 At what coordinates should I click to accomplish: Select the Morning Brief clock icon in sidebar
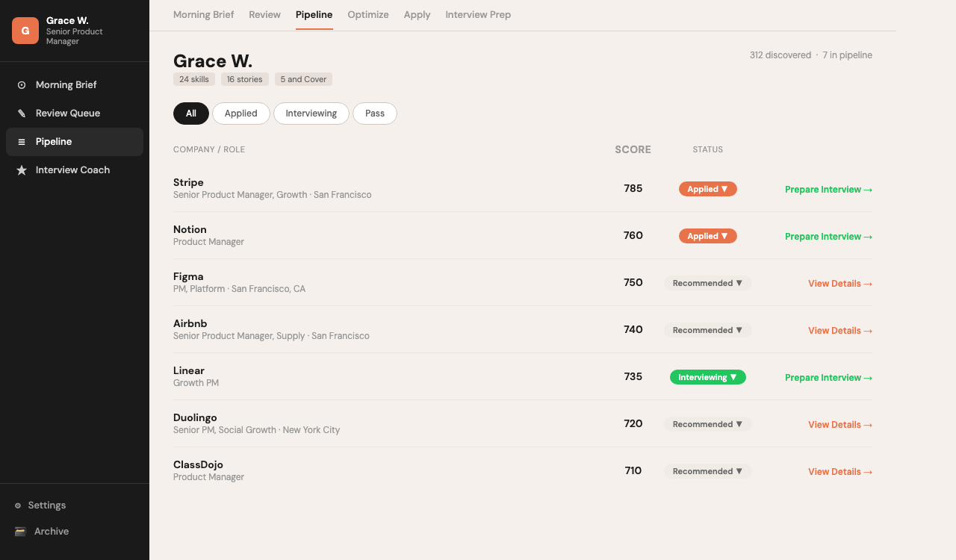22,84
